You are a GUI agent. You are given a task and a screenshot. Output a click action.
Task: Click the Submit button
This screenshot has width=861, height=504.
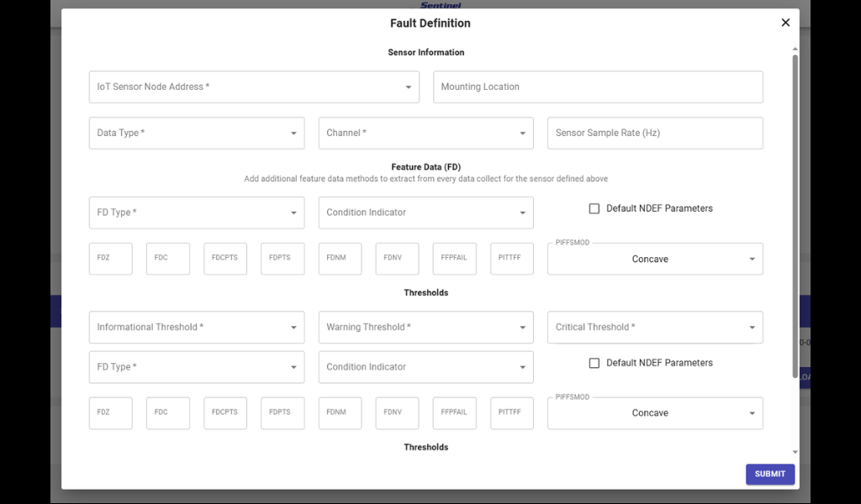click(769, 474)
